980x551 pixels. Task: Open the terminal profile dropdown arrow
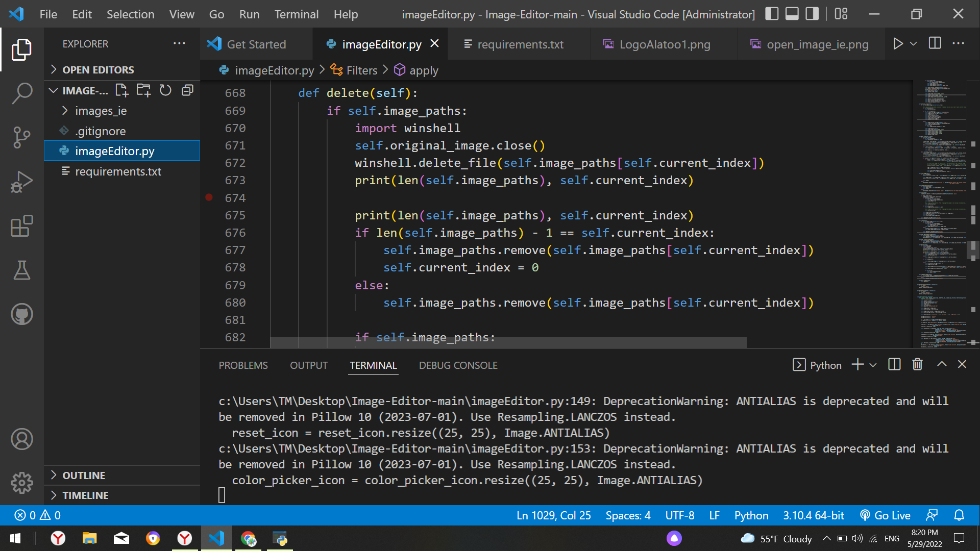[874, 364]
